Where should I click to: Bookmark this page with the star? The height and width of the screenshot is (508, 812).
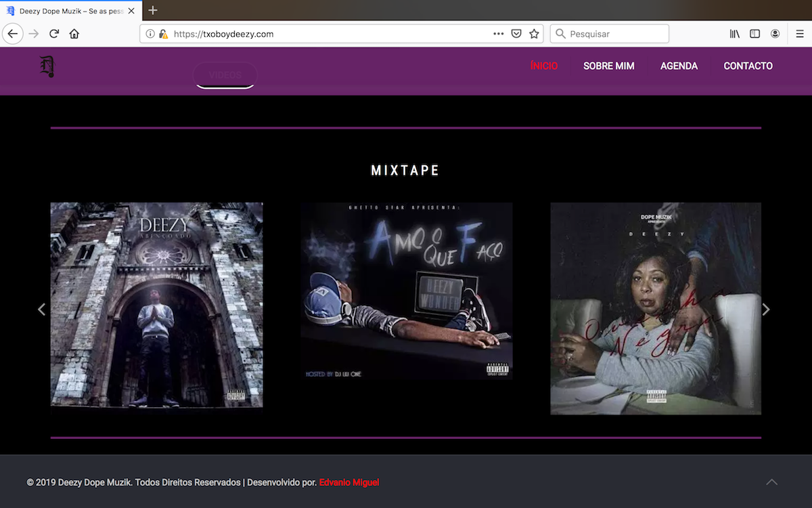point(534,34)
